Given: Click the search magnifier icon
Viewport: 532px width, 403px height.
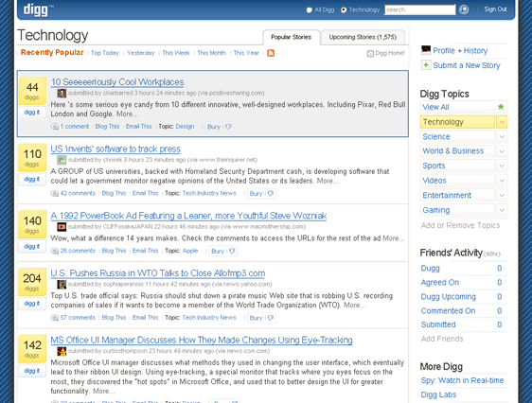Looking at the screenshot, I should [x=464, y=9].
